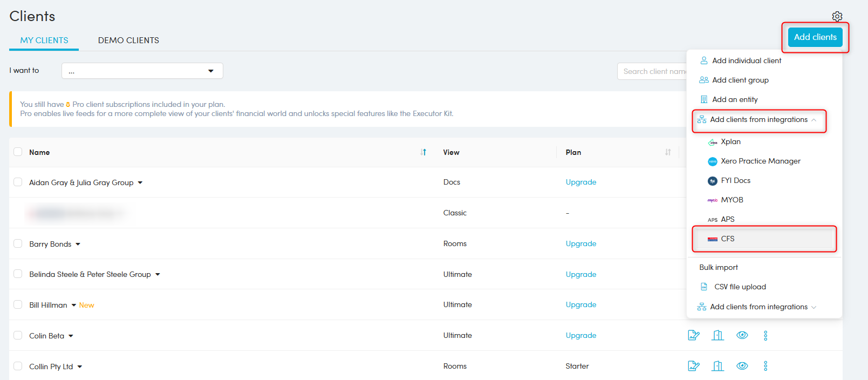This screenshot has width=868, height=380.
Task: Open the 'I want to' dropdown
Action: (142, 71)
